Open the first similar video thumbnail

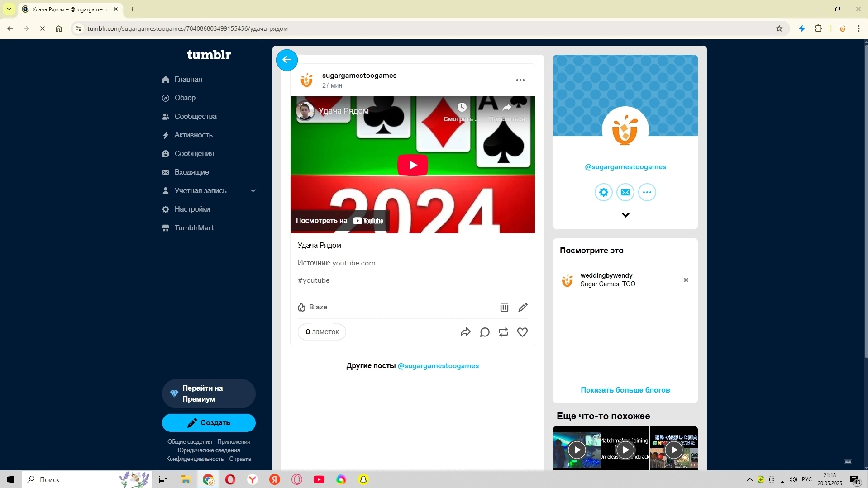577,449
